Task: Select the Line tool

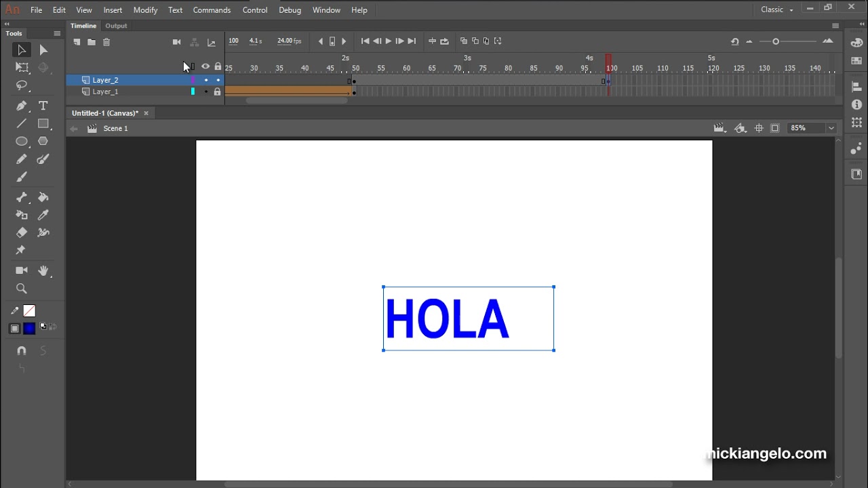Action: click(22, 123)
